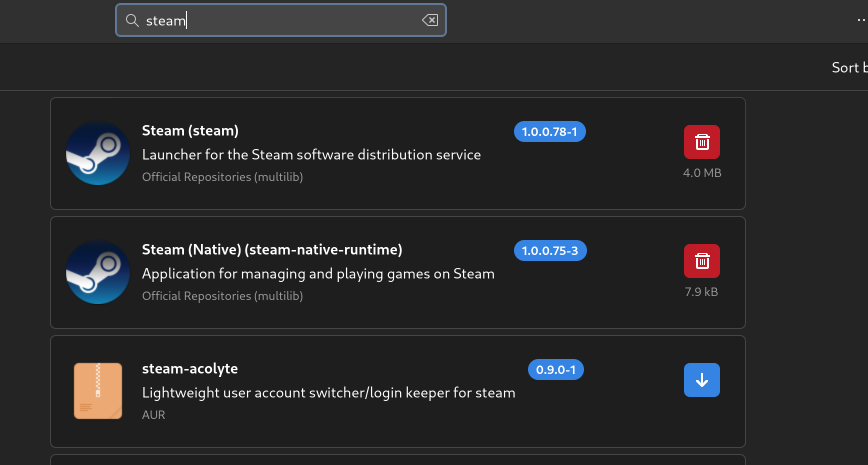Click the search field containing 'steam'
The width and height of the screenshot is (868, 465).
click(x=280, y=20)
